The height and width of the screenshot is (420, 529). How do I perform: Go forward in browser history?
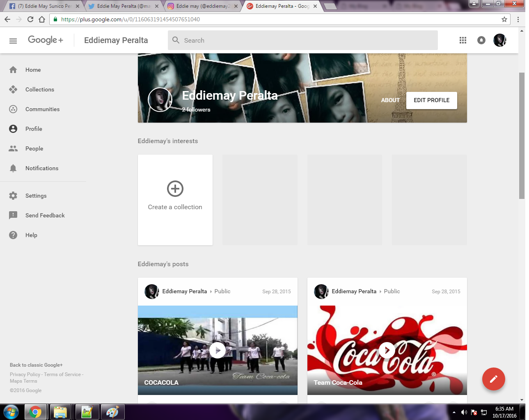(x=19, y=19)
